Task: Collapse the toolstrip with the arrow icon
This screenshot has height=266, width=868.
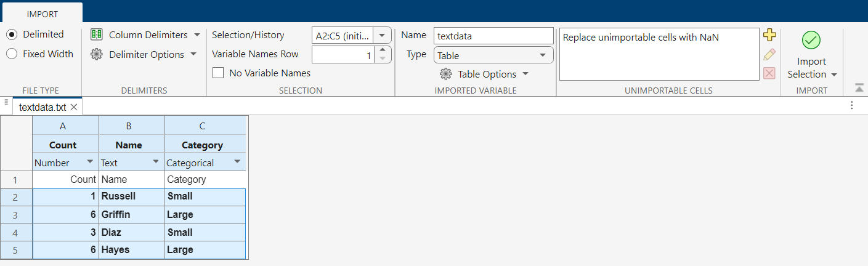Action: tap(859, 88)
